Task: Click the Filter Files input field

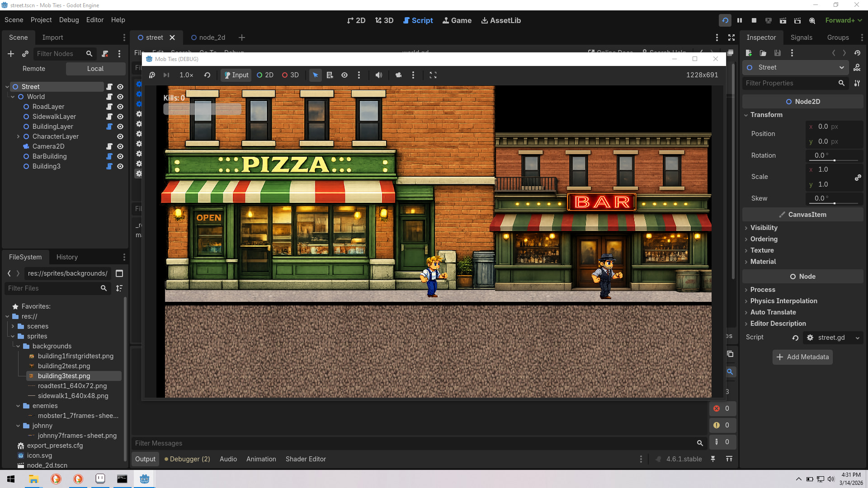Action: [52, 288]
